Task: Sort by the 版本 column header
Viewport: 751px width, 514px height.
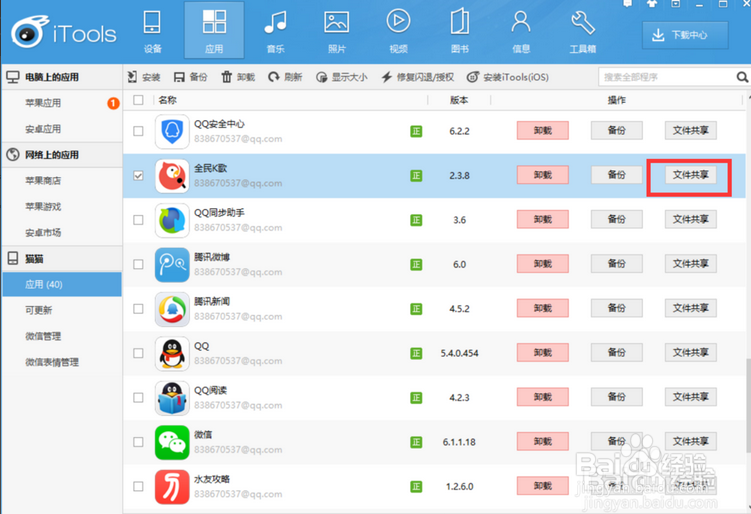Action: tap(459, 100)
